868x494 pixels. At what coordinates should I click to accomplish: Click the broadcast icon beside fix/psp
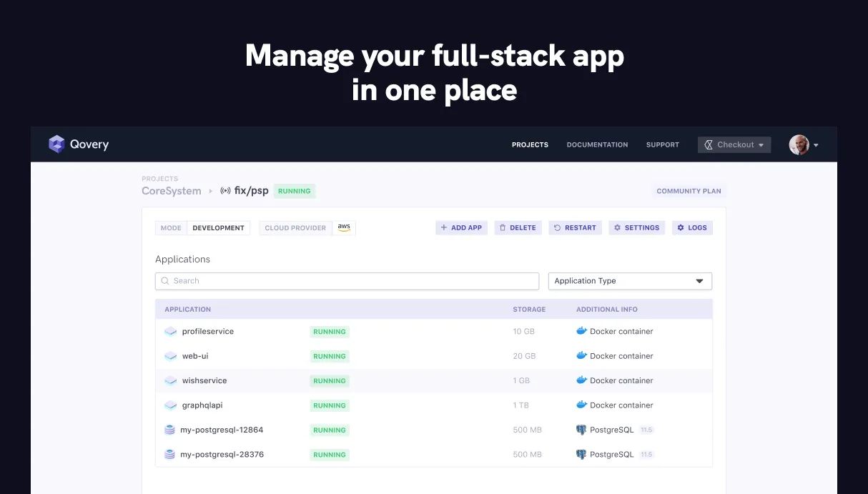(225, 191)
